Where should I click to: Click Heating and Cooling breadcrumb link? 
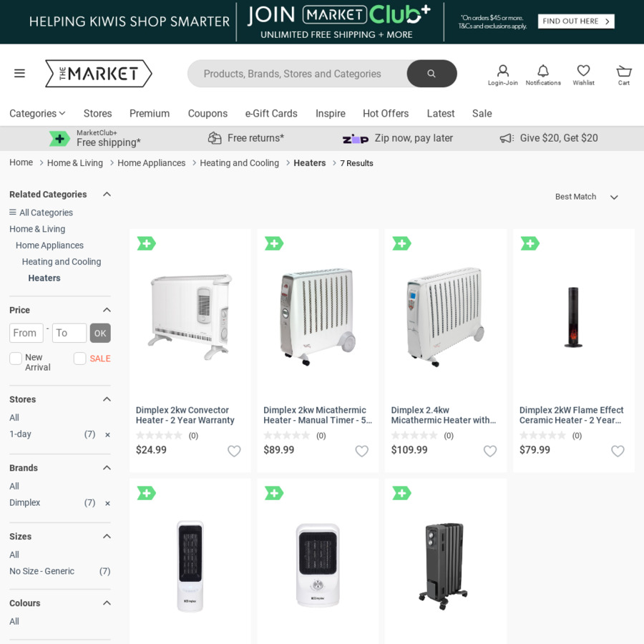click(239, 163)
